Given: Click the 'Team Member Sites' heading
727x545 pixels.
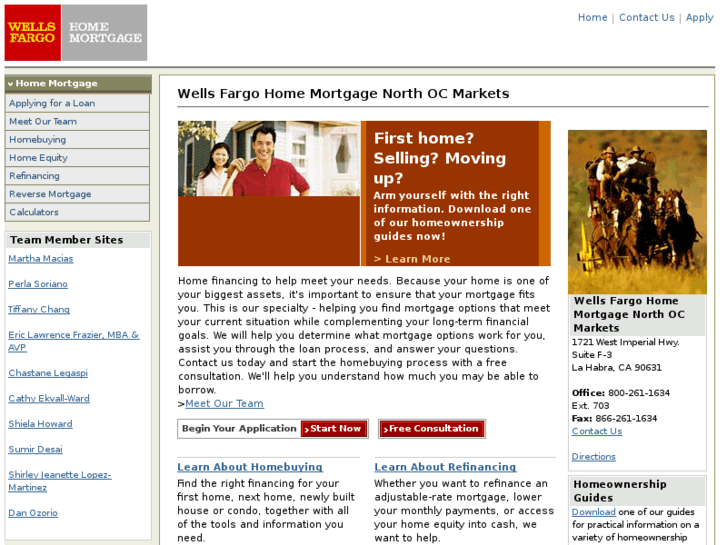Looking at the screenshot, I should coord(67,240).
